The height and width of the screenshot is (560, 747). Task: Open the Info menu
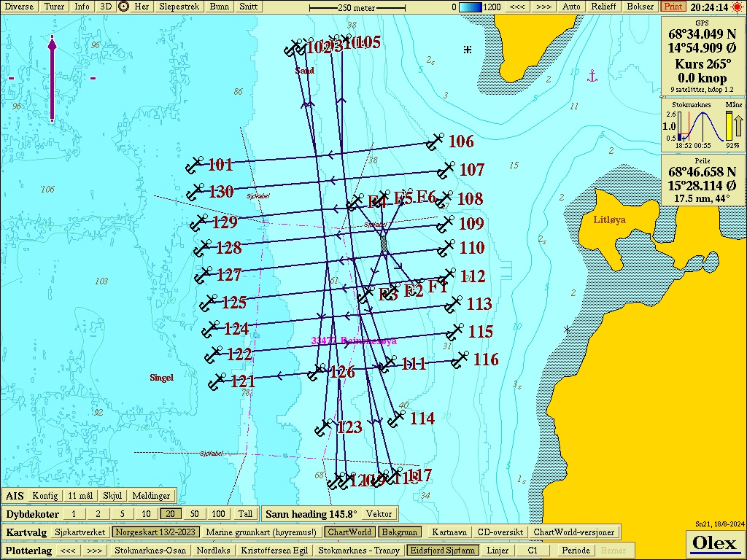point(82,7)
